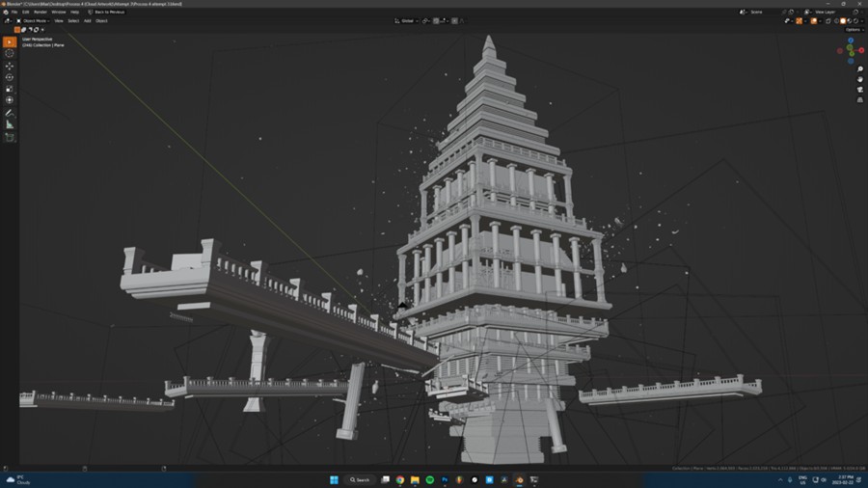Open the object visibility filter dropdown

pyautogui.click(x=788, y=21)
